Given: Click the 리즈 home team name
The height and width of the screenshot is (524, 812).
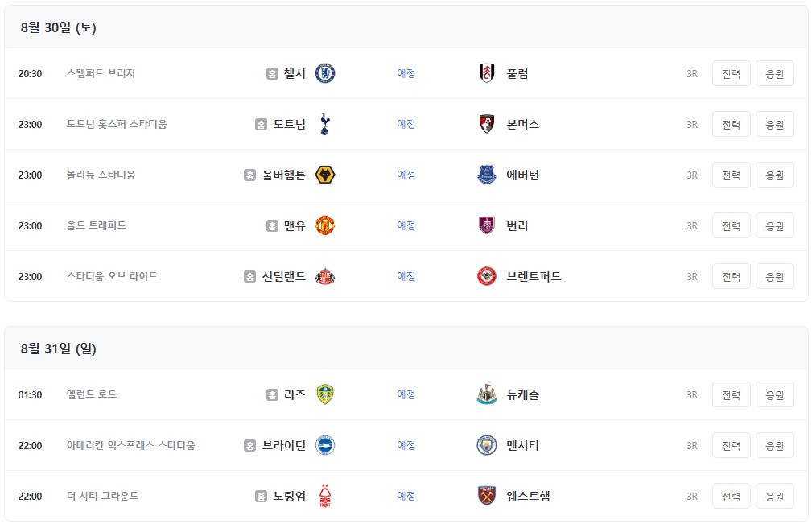Looking at the screenshot, I should click(295, 394).
